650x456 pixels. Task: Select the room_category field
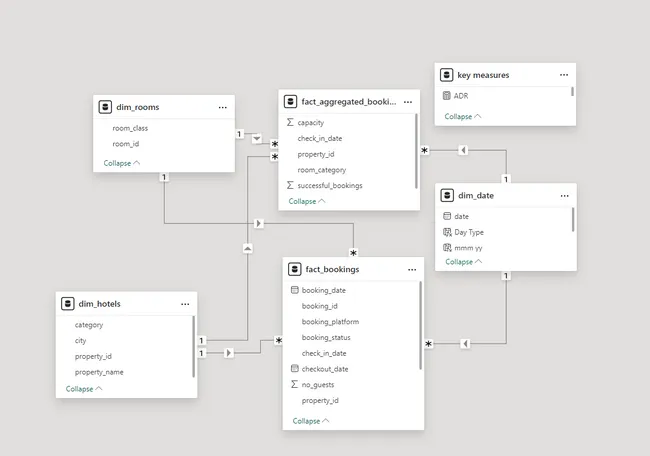pyautogui.click(x=322, y=170)
